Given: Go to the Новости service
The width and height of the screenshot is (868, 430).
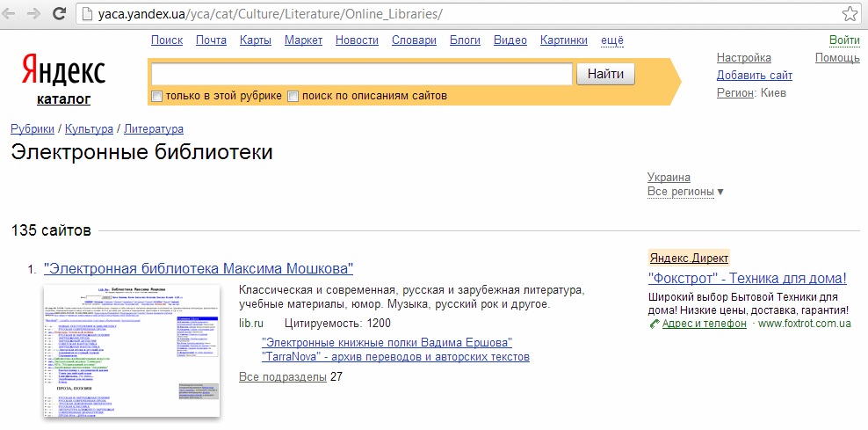Looking at the screenshot, I should click(x=357, y=40).
